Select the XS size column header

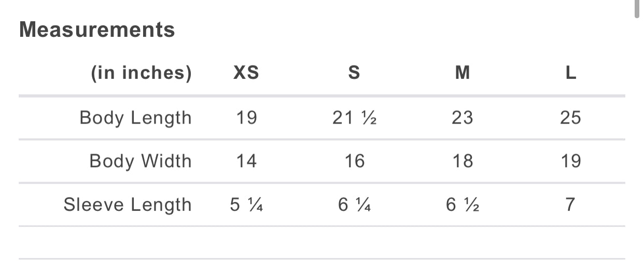tap(246, 73)
